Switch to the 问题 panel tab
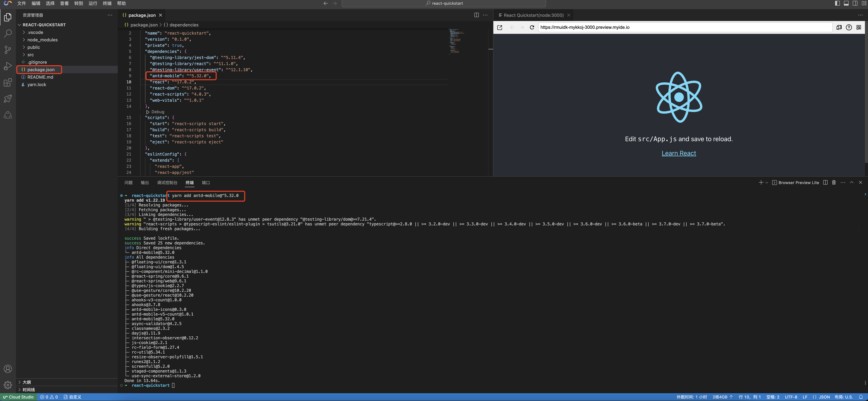 [128, 183]
